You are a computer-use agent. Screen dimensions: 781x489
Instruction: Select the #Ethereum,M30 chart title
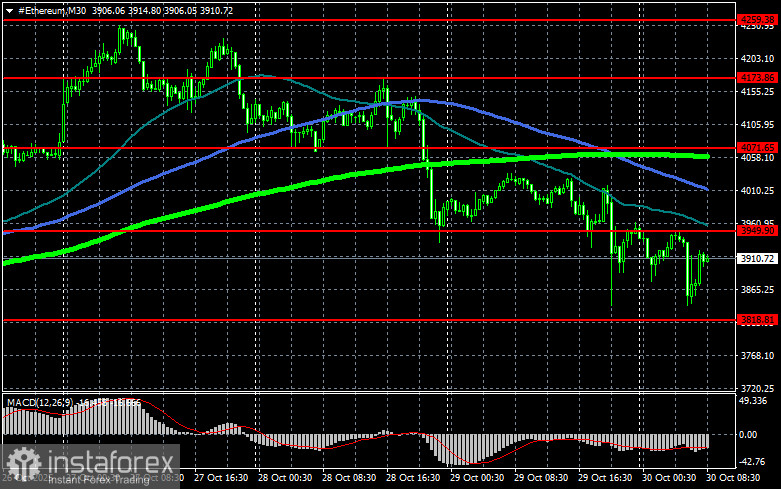coord(52,10)
